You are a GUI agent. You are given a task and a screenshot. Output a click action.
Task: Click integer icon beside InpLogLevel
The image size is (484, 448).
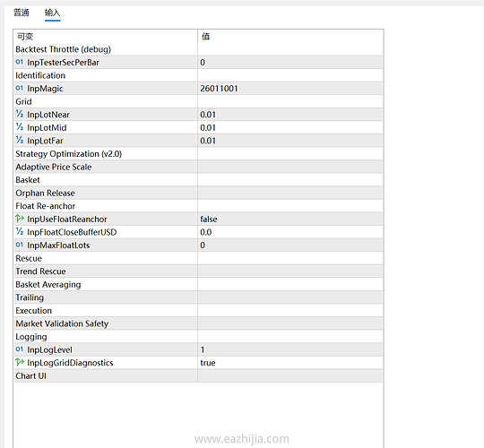coord(20,349)
